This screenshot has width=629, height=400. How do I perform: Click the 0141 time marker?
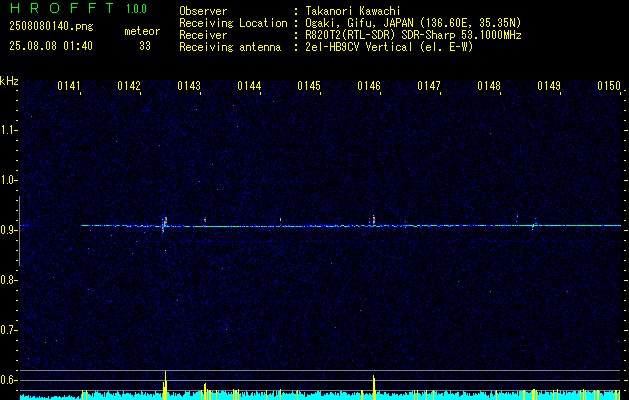point(69,86)
